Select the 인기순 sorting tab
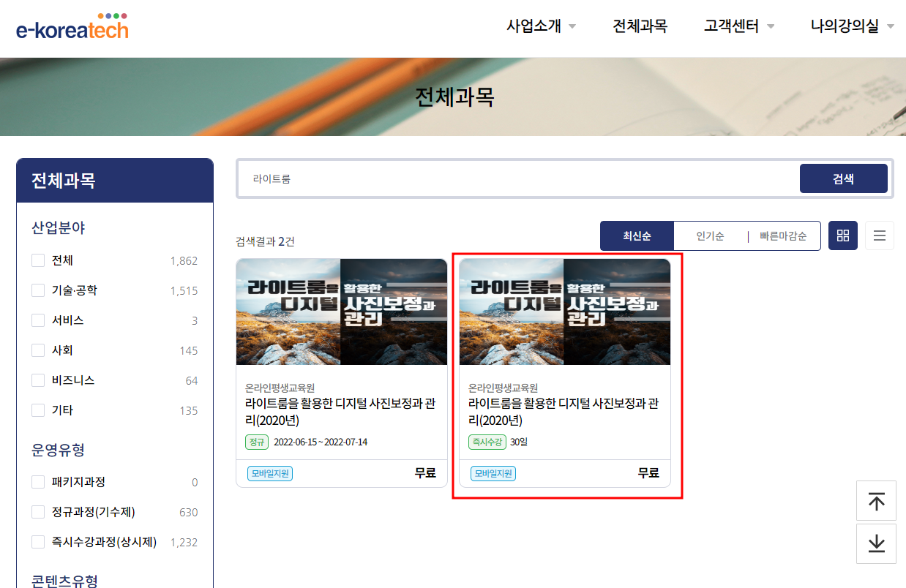The image size is (906, 588). [x=710, y=235]
